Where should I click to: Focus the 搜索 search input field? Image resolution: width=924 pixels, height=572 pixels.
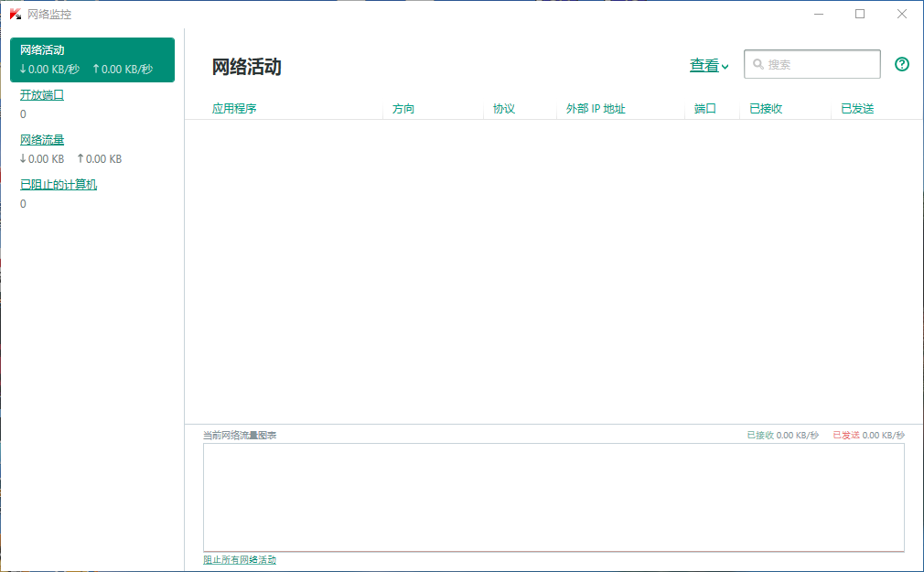click(x=812, y=64)
